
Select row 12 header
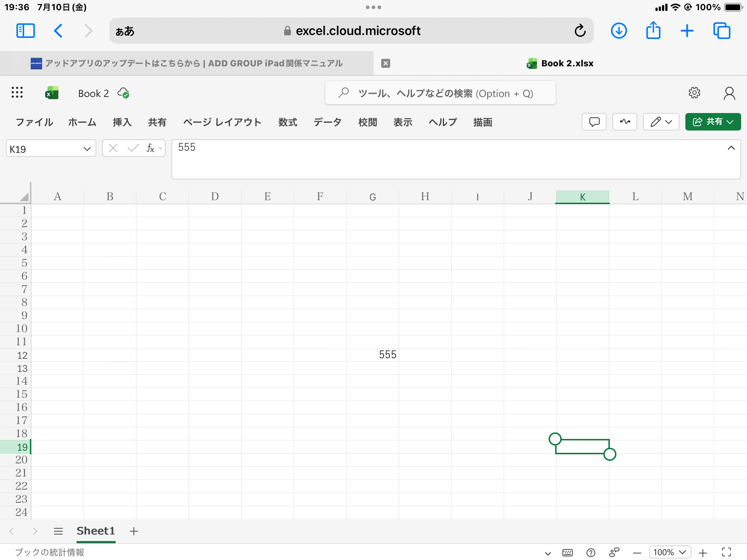(15, 355)
